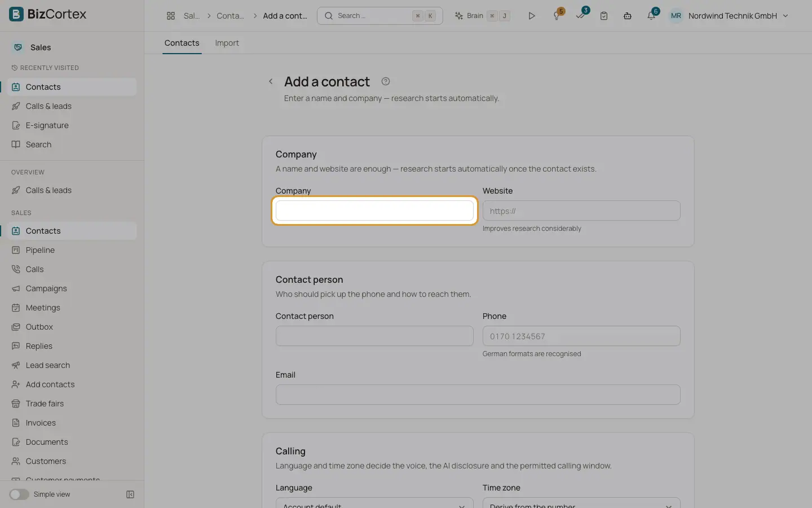Click the play icon in top bar
This screenshot has height=508, width=812.
pyautogui.click(x=532, y=16)
